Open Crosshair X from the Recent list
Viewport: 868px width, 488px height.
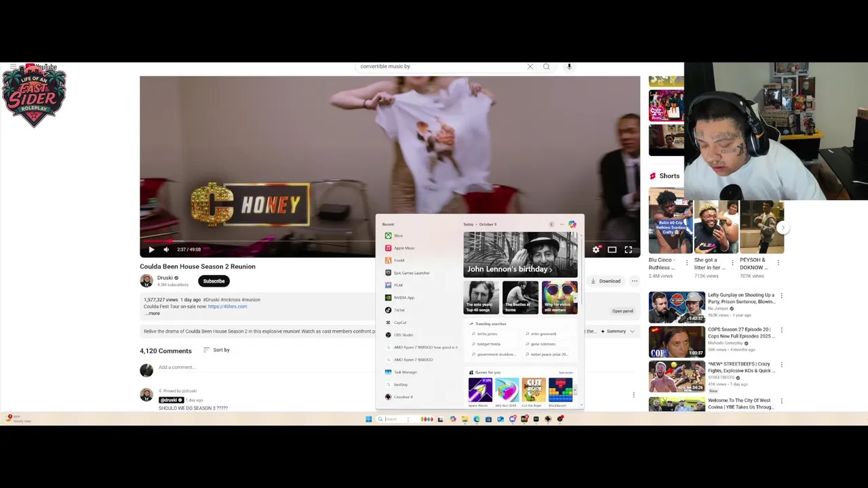click(420, 397)
